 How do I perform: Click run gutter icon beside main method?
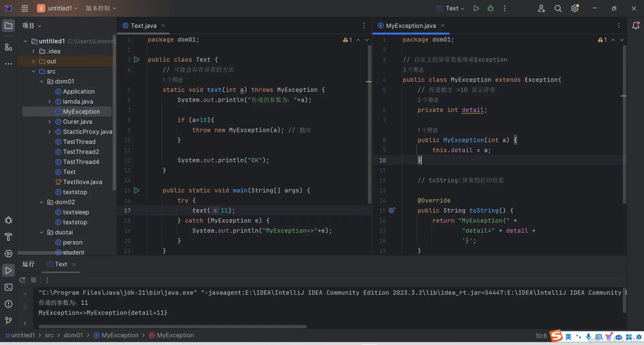[137, 190]
